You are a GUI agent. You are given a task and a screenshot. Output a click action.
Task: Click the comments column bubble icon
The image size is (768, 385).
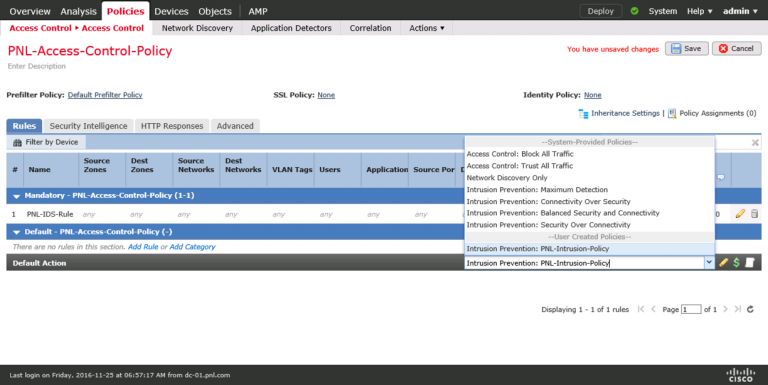click(x=721, y=177)
